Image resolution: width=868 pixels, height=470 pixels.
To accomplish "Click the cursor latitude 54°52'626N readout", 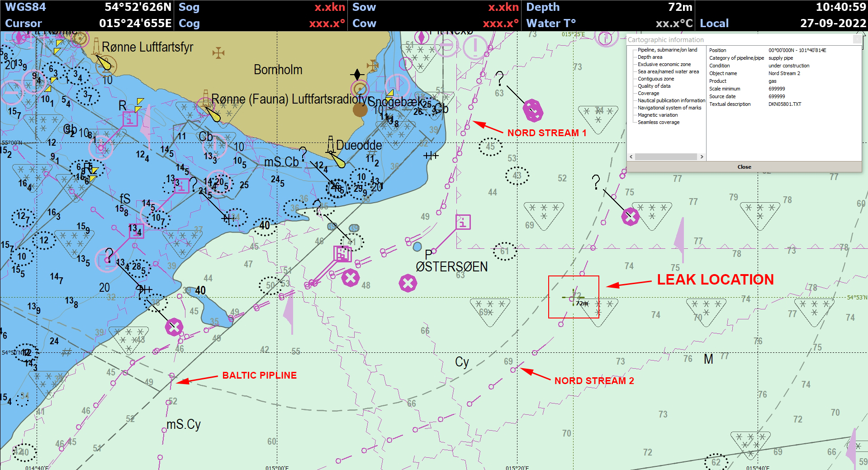I will pos(138,7).
